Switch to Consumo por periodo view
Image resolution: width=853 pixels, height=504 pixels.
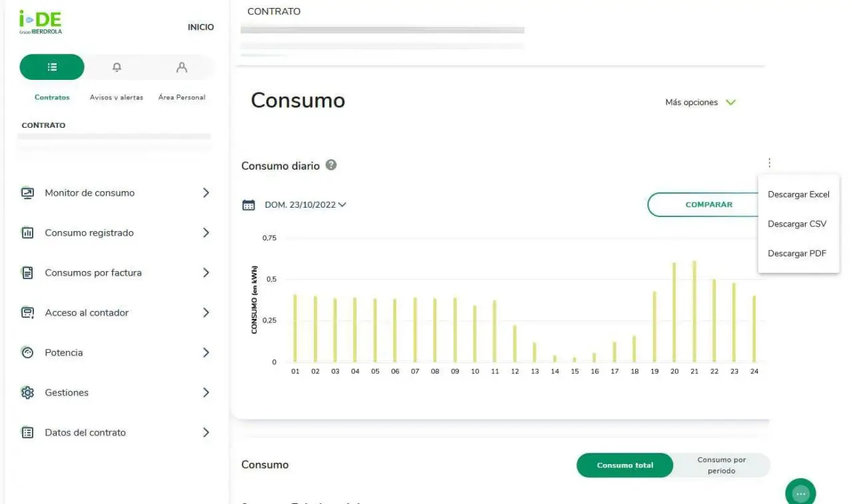721,465
